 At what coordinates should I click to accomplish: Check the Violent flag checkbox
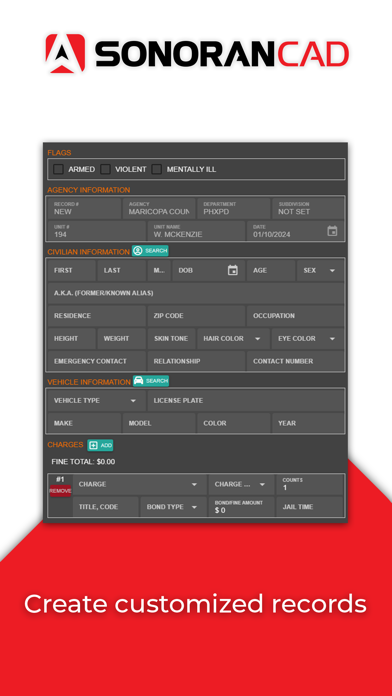coord(105,169)
